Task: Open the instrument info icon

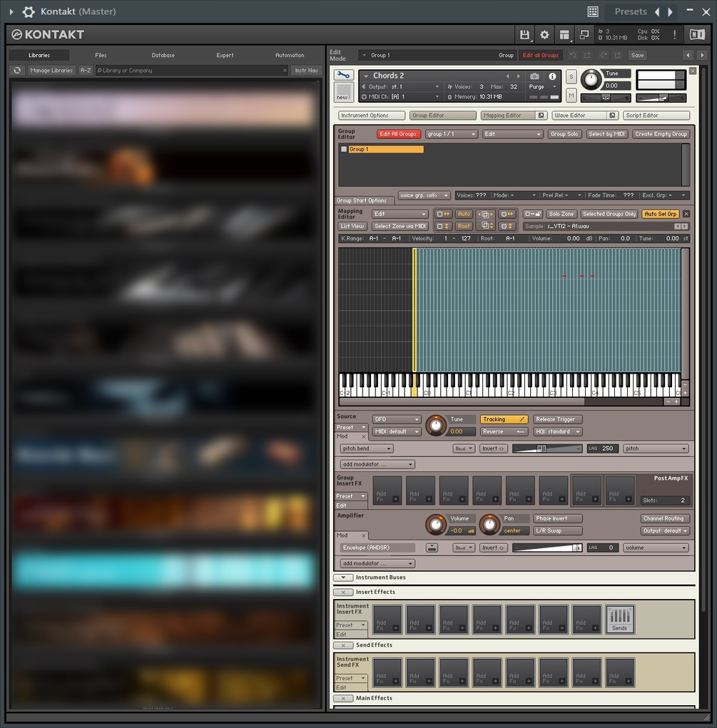Action: (x=552, y=76)
